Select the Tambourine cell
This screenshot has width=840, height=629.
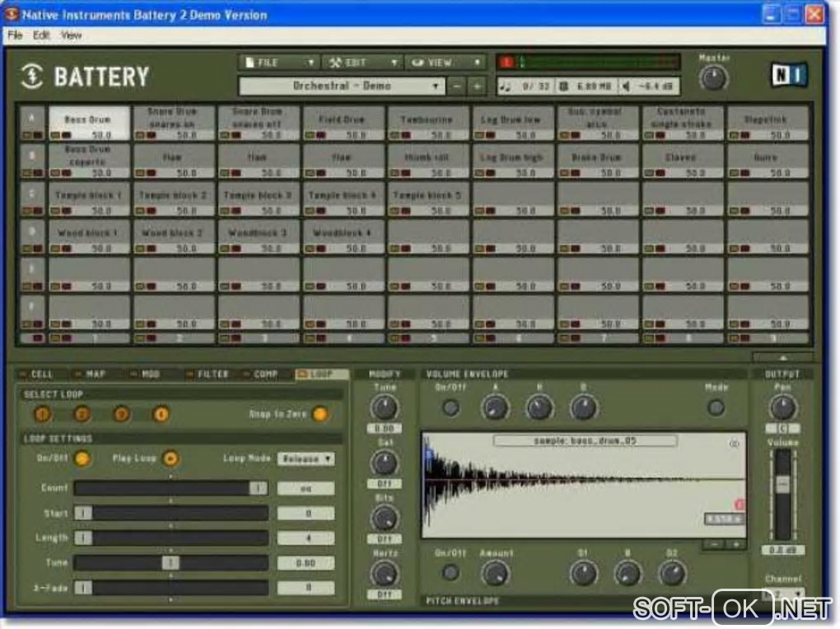[427, 123]
